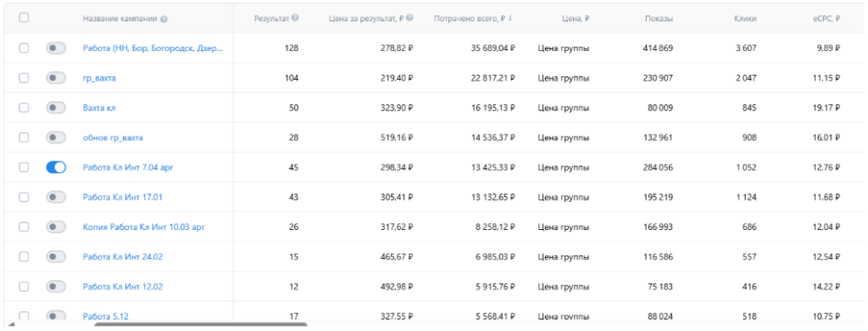868x331 pixels.
Task: Open campaign Работа (НН, Бор, Богородск
Action: click(x=153, y=48)
